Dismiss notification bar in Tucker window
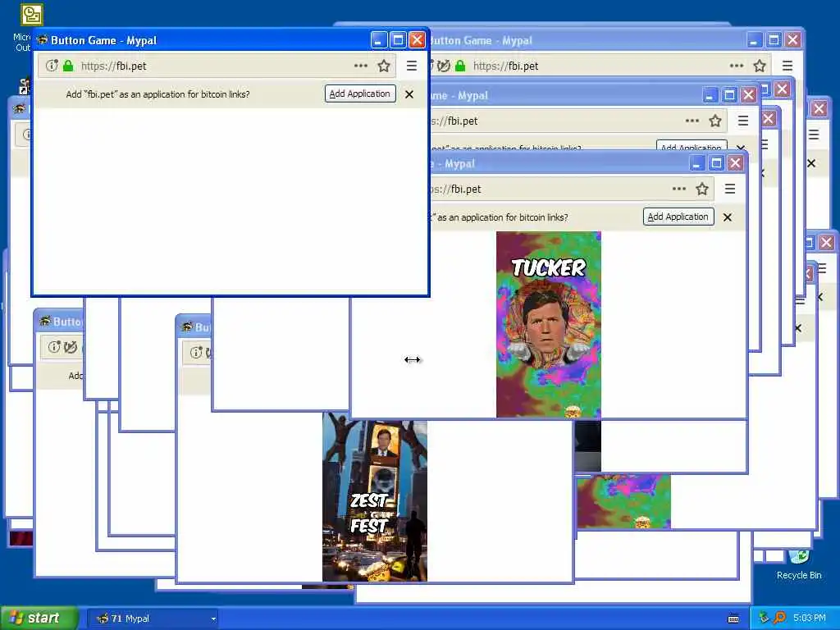Screen dimensions: 840x630 click(x=728, y=217)
